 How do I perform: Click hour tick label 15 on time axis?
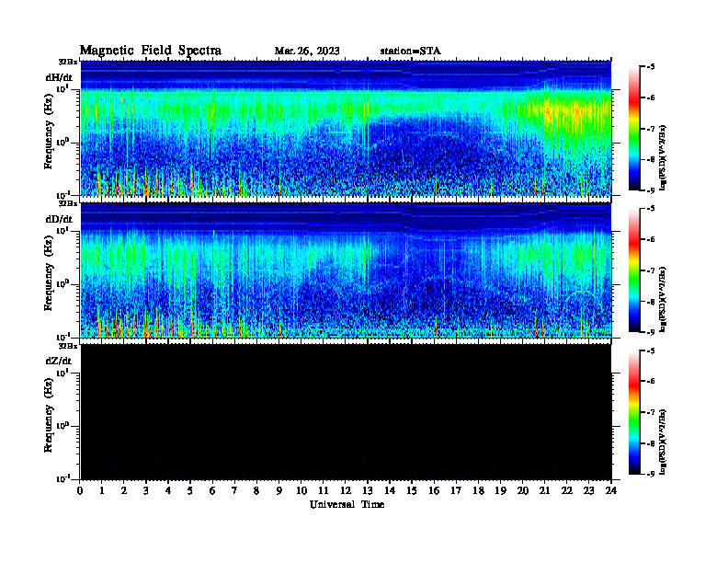(x=412, y=491)
